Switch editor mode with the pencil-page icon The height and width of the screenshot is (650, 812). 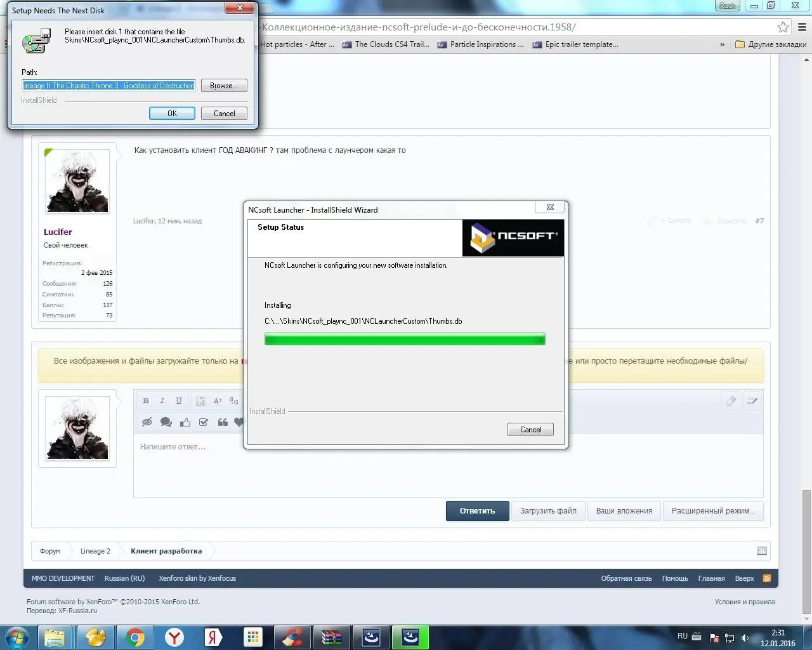point(752,401)
